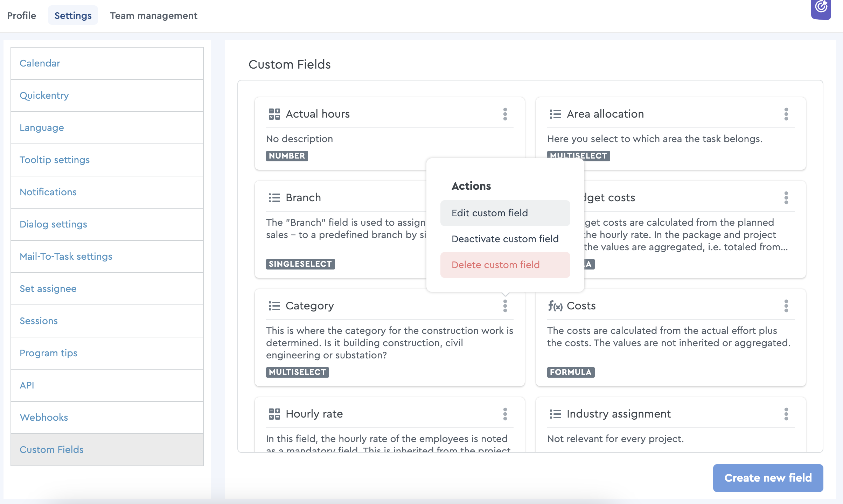
Task: Click the number icon beside Hourly rate
Action: coord(274,414)
